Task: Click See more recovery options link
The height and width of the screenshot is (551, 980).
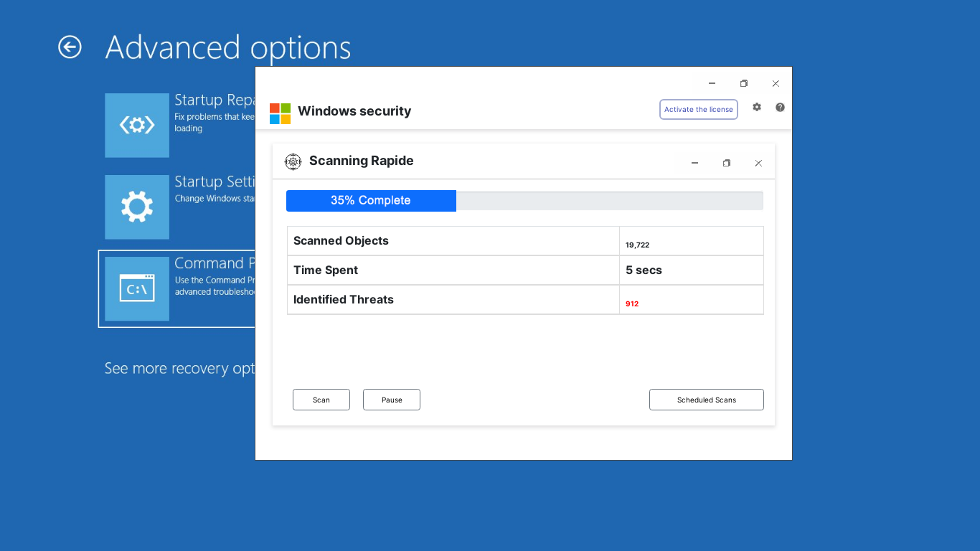Action: 179,368
